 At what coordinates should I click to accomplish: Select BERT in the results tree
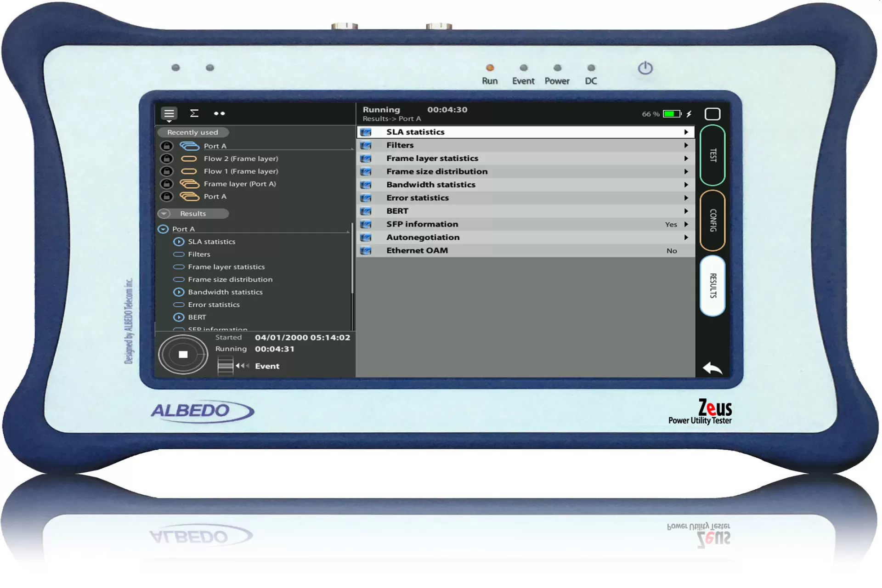tap(197, 317)
